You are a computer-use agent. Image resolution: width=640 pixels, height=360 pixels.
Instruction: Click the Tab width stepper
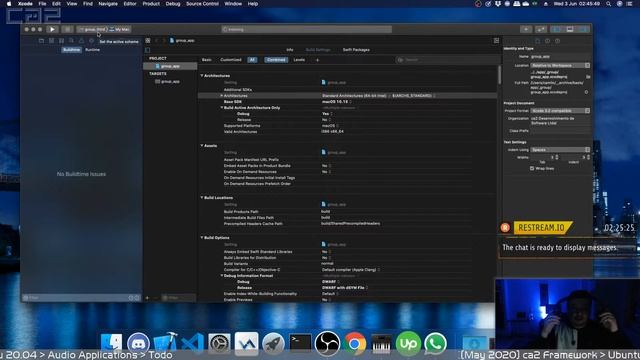pyautogui.click(x=557, y=157)
